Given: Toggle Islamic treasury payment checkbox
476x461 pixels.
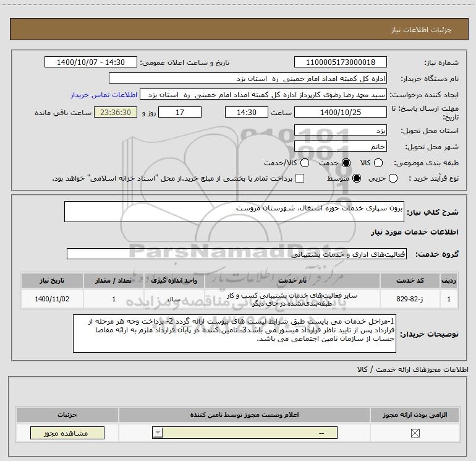Looking at the screenshot, I should [x=300, y=178].
